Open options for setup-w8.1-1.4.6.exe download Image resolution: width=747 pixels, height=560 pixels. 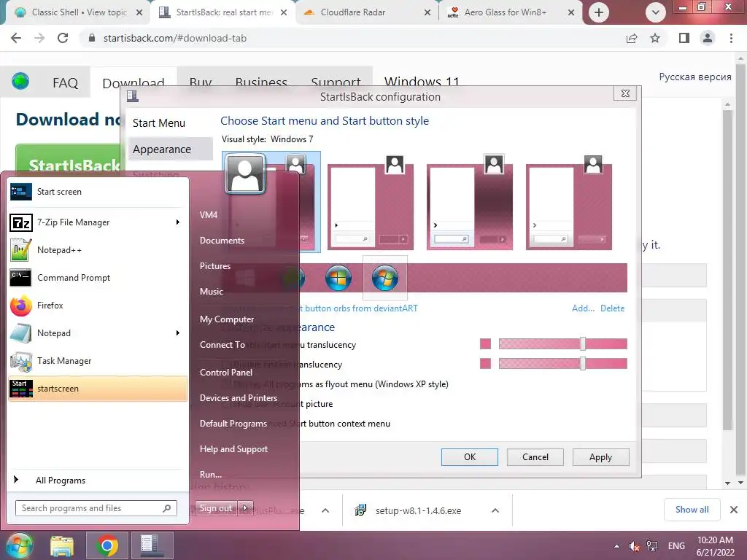495,510
